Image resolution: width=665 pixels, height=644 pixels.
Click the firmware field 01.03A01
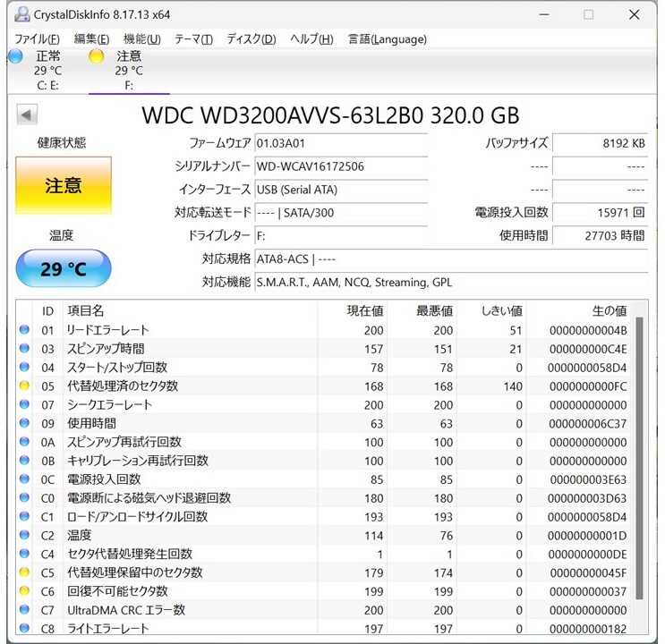click(x=341, y=143)
